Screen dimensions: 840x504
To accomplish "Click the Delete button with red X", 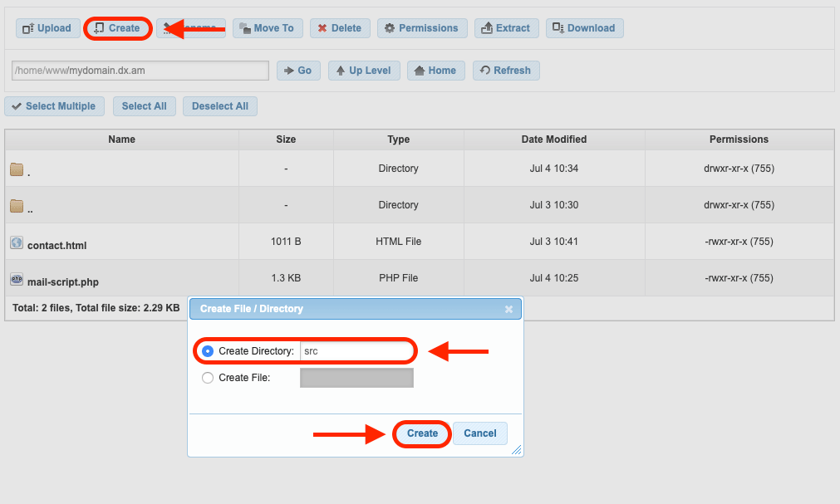I will 340,28.
